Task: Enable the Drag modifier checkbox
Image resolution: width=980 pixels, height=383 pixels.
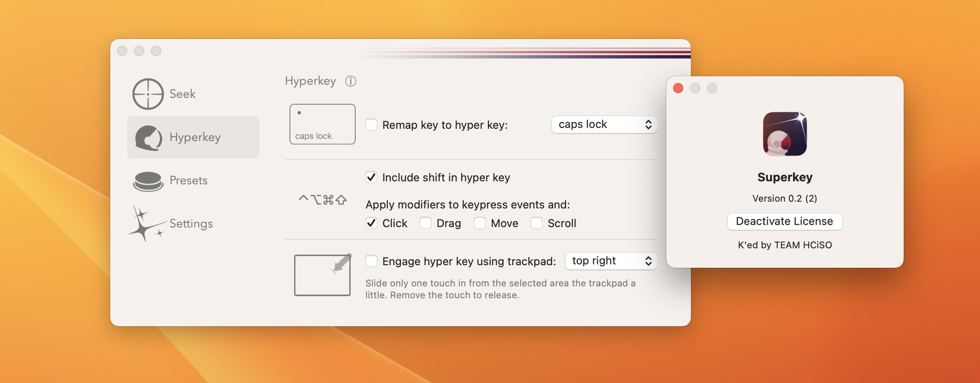Action: coord(426,223)
